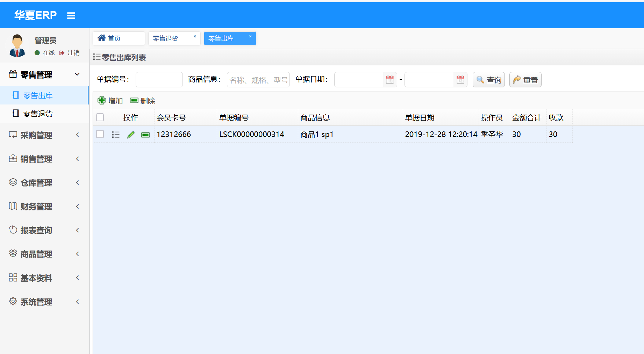
Task: Click the row detail list icon
Action: [116, 135]
